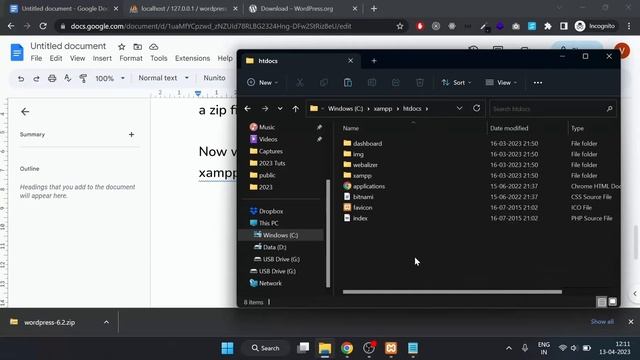Expand wordpress-6.2.zip download options arrow
This screenshot has height=360, width=640.
[x=106, y=322]
